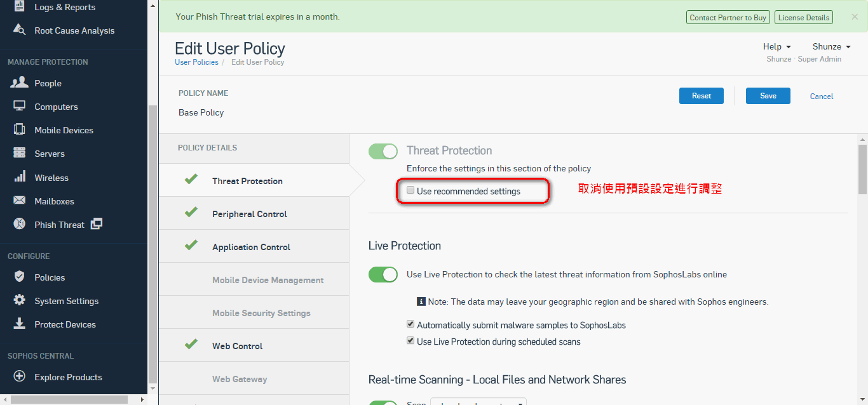Screen dimensions: 868x405
Task: Click the System Settings gear icon
Action: click(20, 300)
